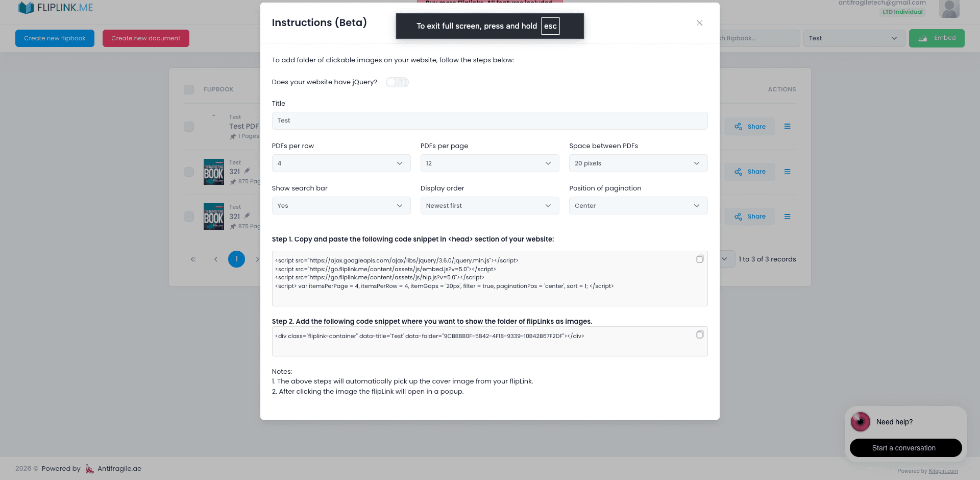
Task: Open the hamburger actions menu for the last flipbook
Action: [x=787, y=217]
